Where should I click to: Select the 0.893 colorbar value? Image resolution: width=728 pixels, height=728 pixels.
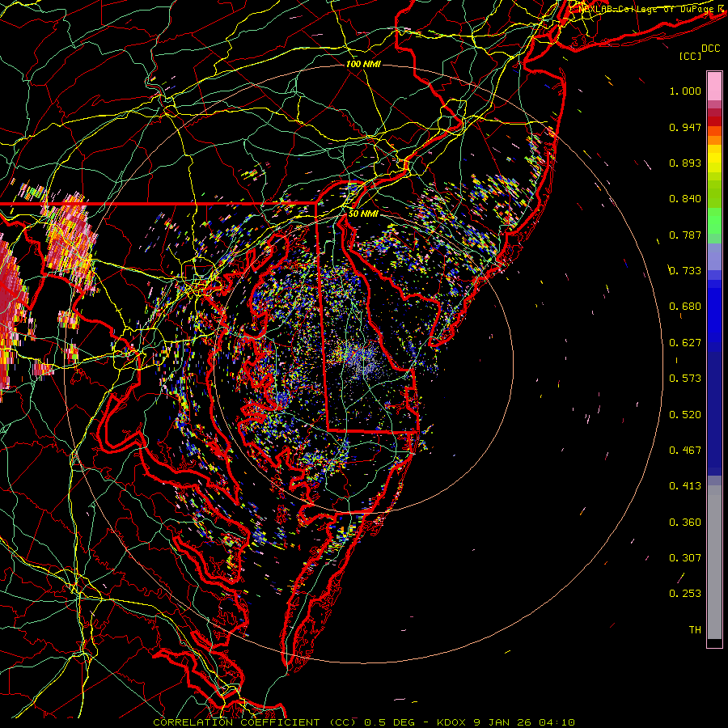[685, 163]
